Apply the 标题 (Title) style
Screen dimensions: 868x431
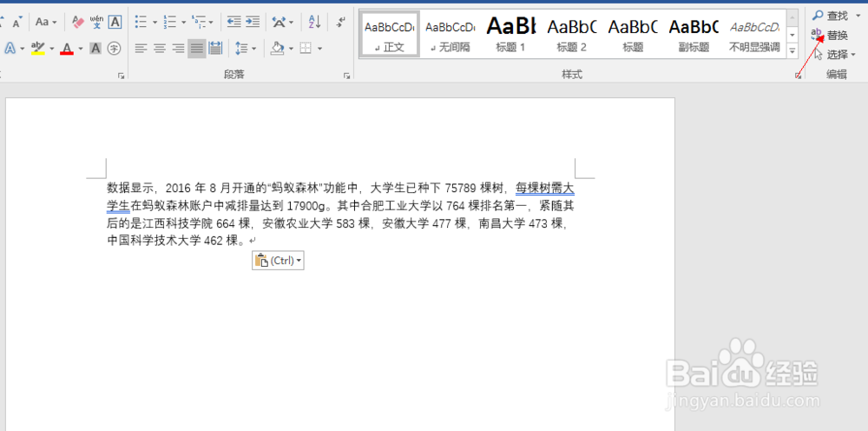click(x=633, y=34)
